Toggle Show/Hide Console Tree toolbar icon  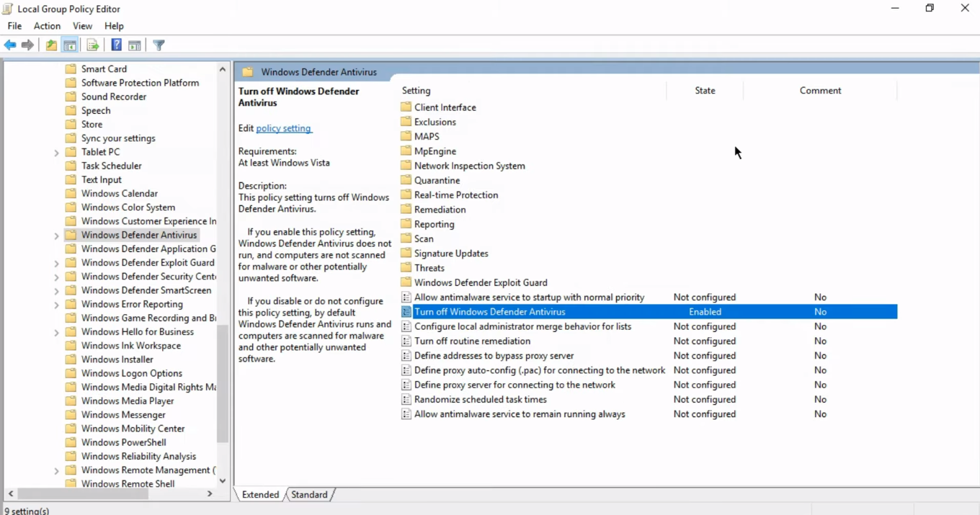point(70,45)
